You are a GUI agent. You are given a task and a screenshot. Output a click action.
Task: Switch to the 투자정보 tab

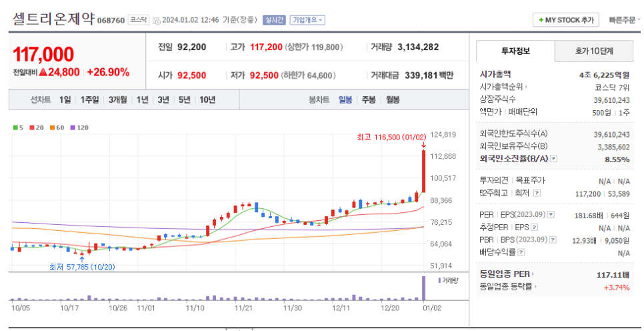515,51
